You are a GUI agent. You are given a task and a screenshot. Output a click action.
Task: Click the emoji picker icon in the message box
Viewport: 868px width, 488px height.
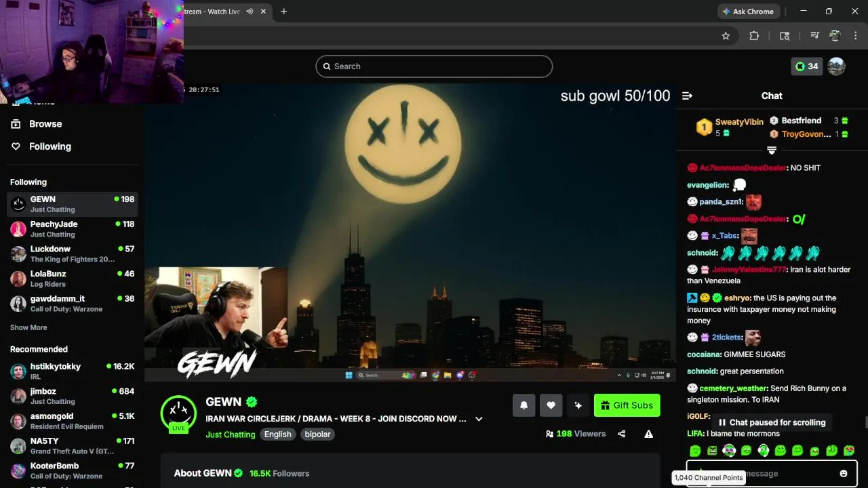844,474
